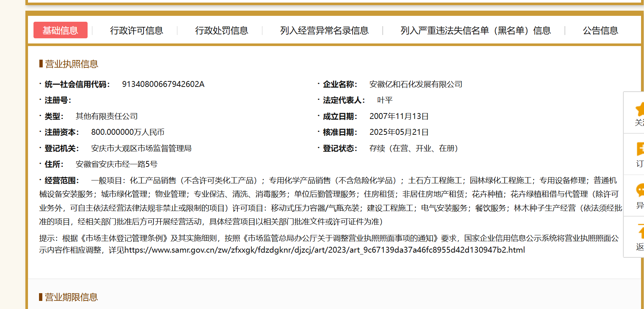This screenshot has width=644, height=309.
Task: Click the 登记状态 label
Action: pyautogui.click(x=340, y=148)
